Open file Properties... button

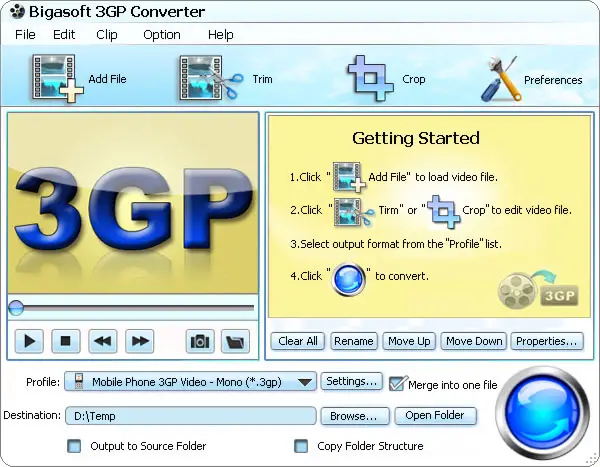547,341
